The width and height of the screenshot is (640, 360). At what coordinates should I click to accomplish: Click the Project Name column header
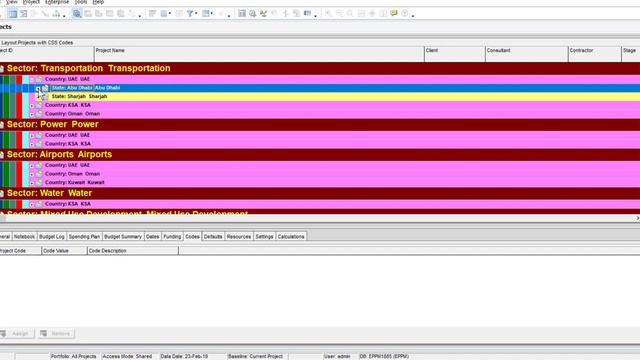[259, 54]
